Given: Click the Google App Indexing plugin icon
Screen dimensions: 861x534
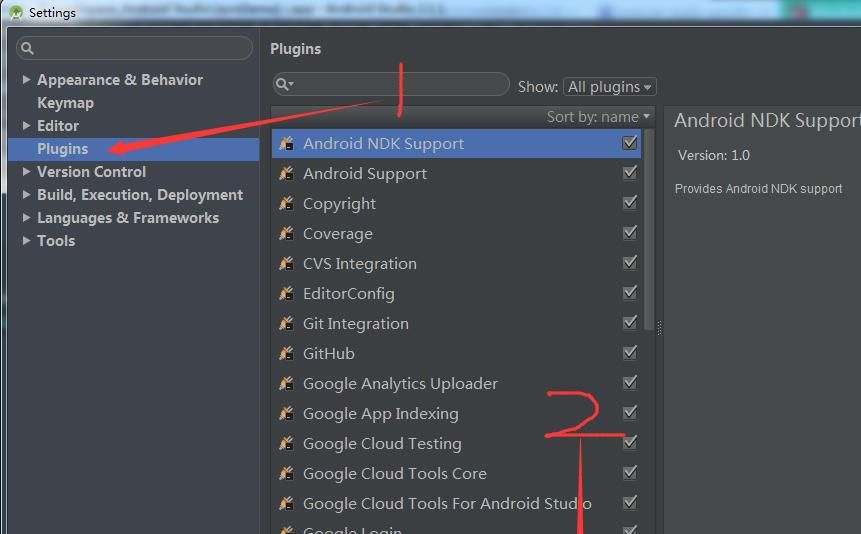Looking at the screenshot, I should [x=286, y=413].
